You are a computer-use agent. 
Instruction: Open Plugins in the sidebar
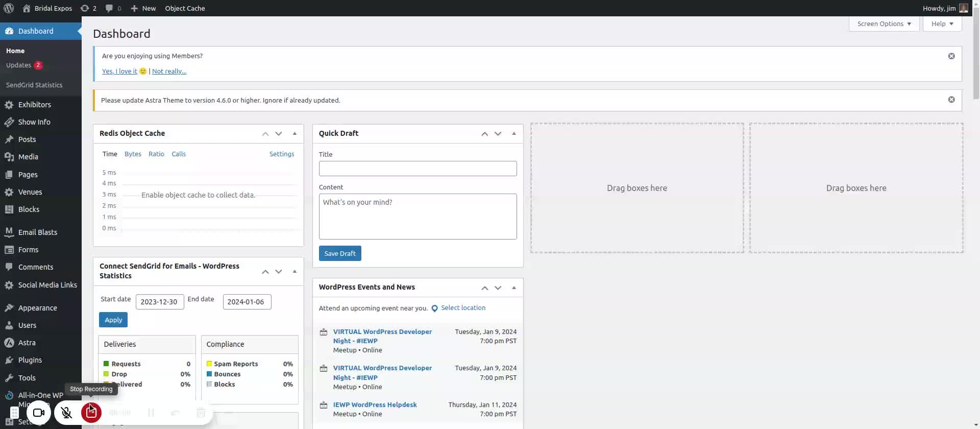pyautogui.click(x=30, y=360)
